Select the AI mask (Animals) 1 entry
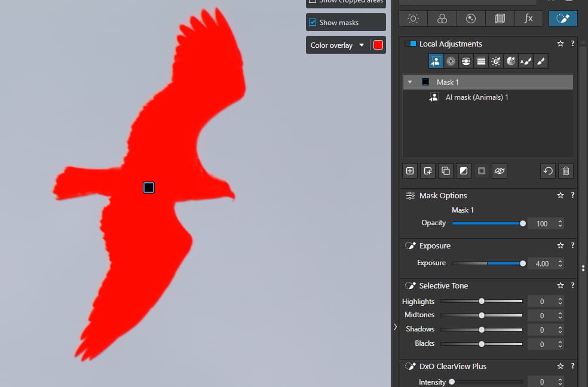Image resolution: width=588 pixels, height=387 pixels. coord(476,97)
